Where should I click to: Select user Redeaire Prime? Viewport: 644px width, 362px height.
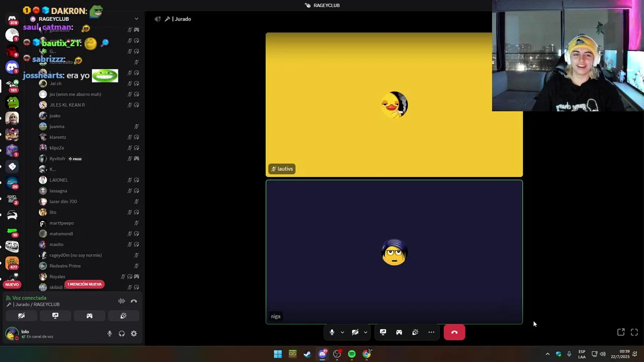pos(65,266)
